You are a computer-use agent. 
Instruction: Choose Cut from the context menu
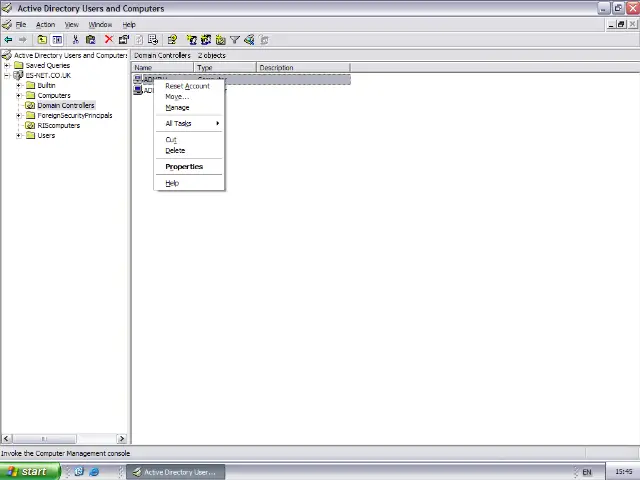pos(189,140)
